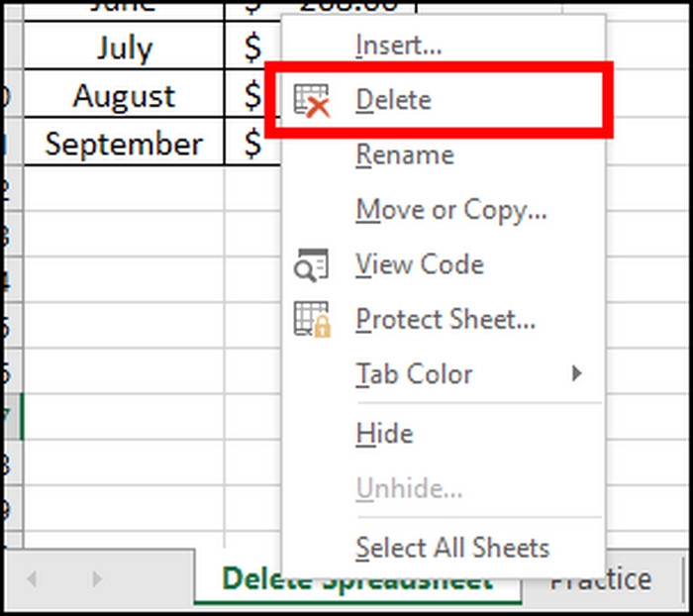693x616 pixels.
Task: Select the cell containing July
Action: pyautogui.click(x=124, y=47)
